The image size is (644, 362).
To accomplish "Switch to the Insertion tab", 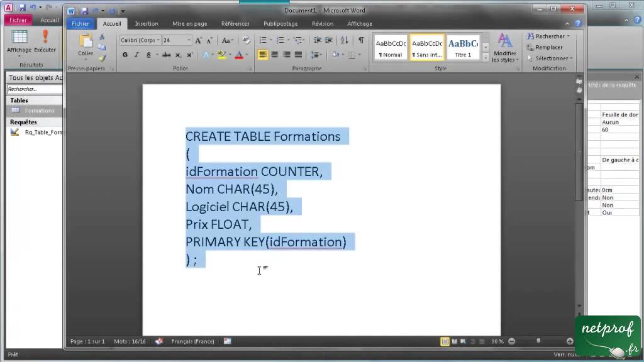I will pos(147,24).
